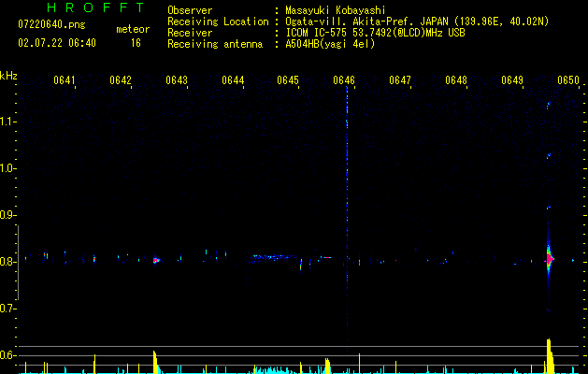Click the 0647 time axis marker
Screen dimensions: 588x374
click(400, 80)
